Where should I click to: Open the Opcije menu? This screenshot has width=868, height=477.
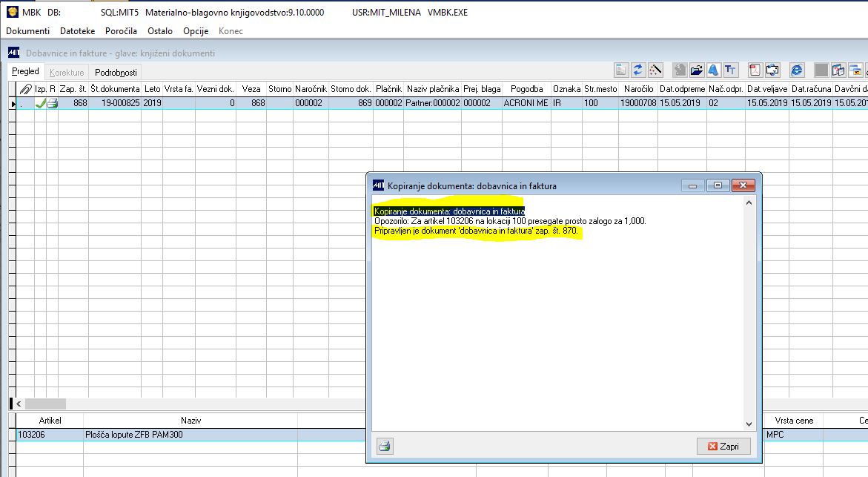pyautogui.click(x=196, y=31)
